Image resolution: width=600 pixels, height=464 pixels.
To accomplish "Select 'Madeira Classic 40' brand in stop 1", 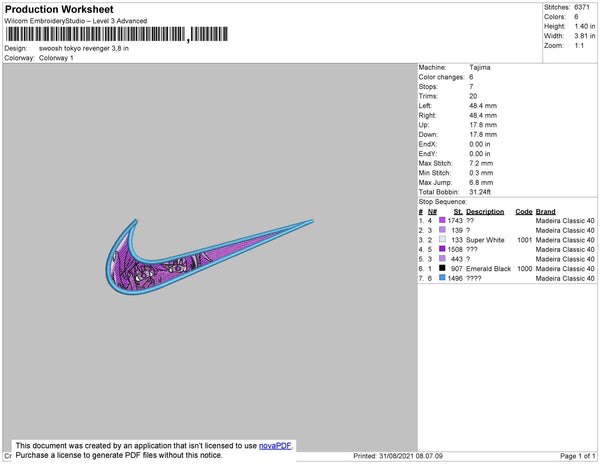I will (565, 221).
